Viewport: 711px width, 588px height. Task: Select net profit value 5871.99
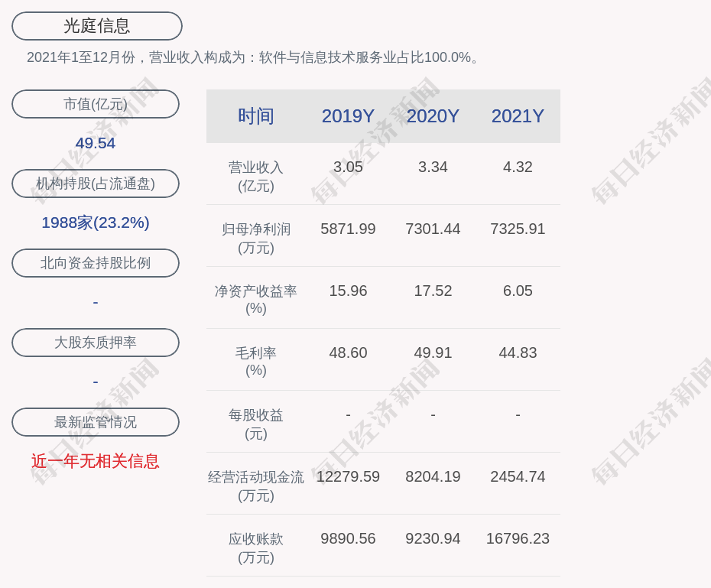coord(348,229)
